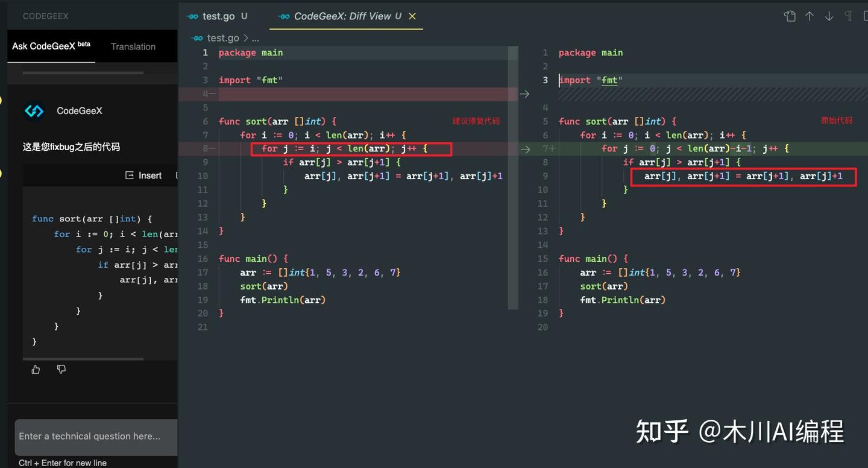Click the "for j := 0" loop line in right pane
This screenshot has width=868, height=468.
pyautogui.click(x=696, y=148)
